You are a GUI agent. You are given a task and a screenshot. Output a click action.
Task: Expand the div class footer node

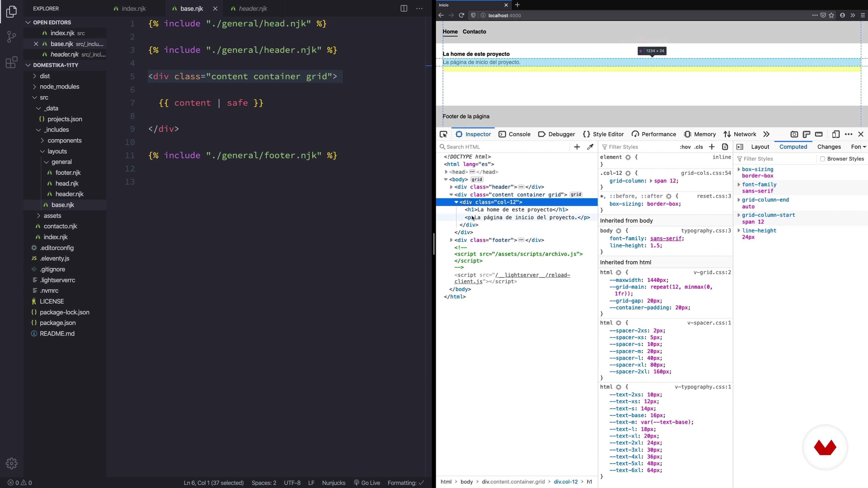[451, 240]
